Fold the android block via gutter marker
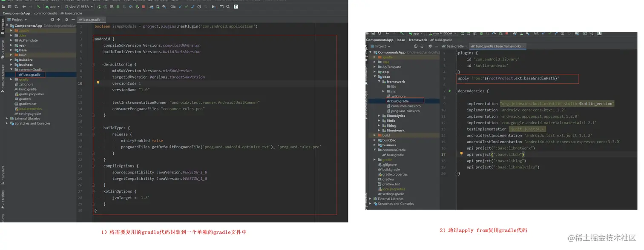 tap(92, 39)
